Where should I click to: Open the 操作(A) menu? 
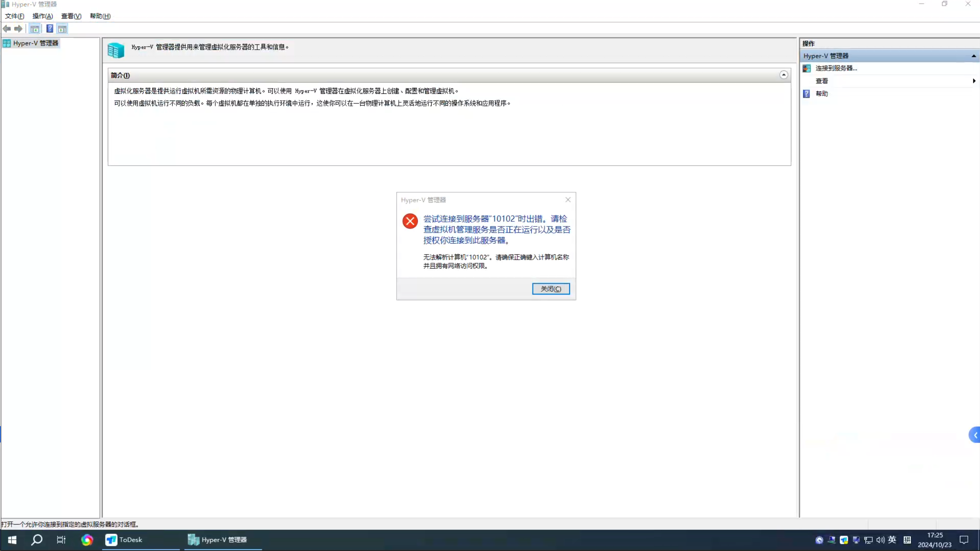click(x=43, y=16)
